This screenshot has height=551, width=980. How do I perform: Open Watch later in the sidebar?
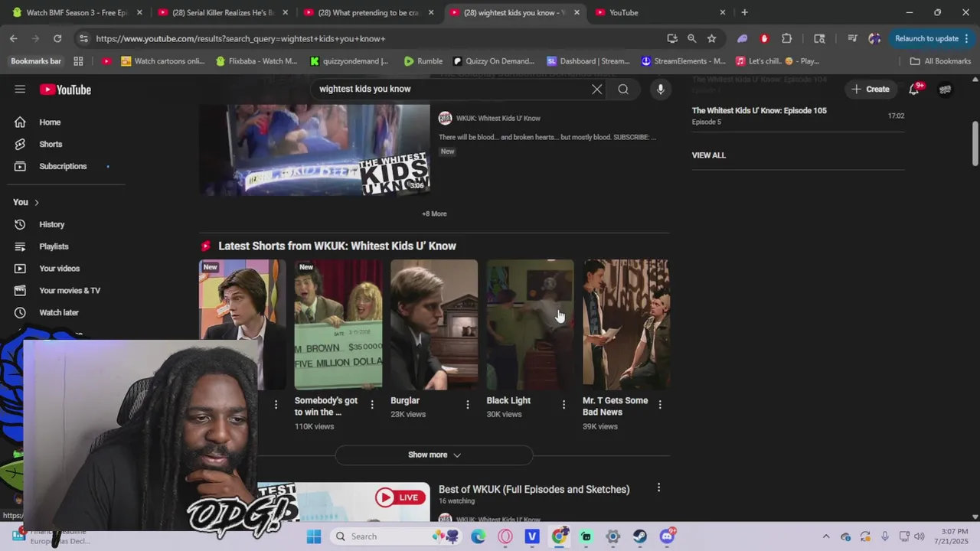[59, 312]
